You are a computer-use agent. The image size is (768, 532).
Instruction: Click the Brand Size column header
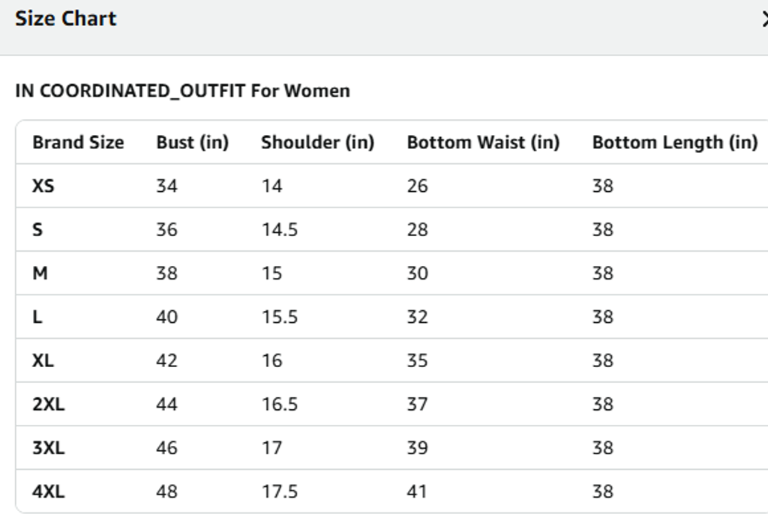[x=78, y=142]
